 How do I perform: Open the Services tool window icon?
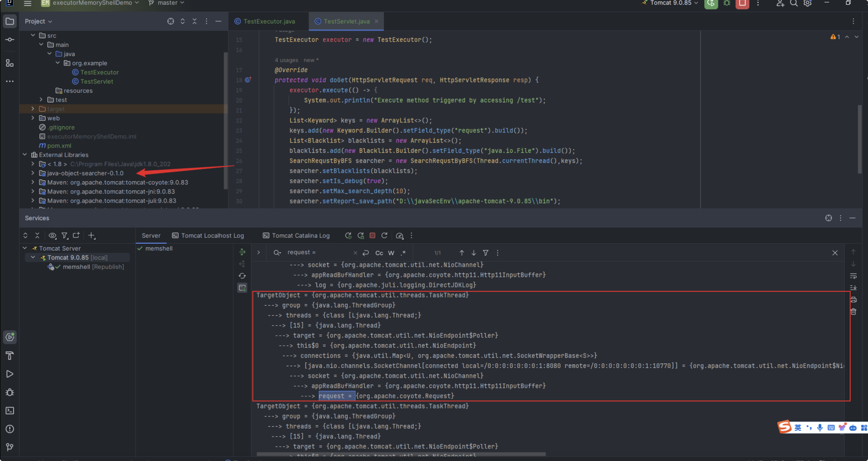coord(10,337)
